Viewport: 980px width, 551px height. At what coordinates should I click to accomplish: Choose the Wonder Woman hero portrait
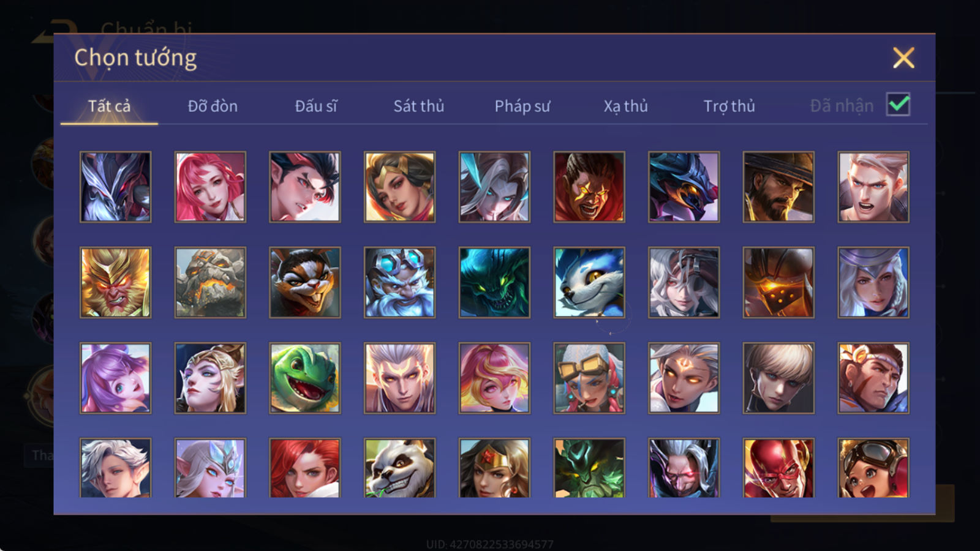tap(494, 468)
